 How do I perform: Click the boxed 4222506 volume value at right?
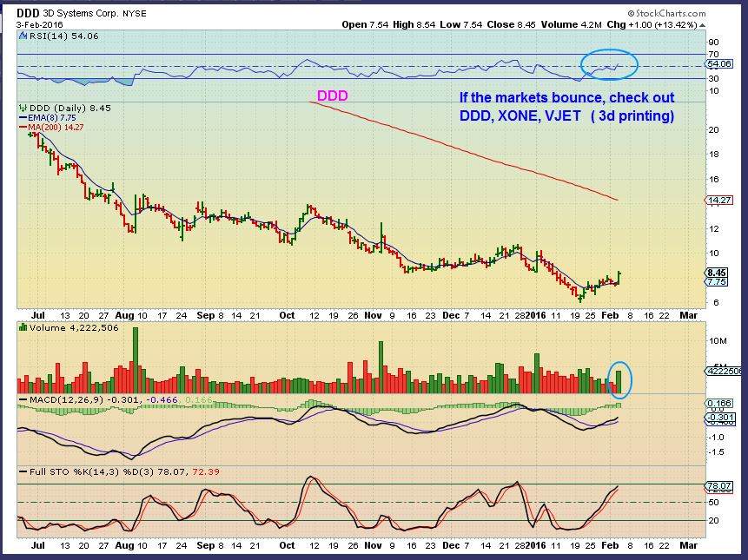click(724, 371)
